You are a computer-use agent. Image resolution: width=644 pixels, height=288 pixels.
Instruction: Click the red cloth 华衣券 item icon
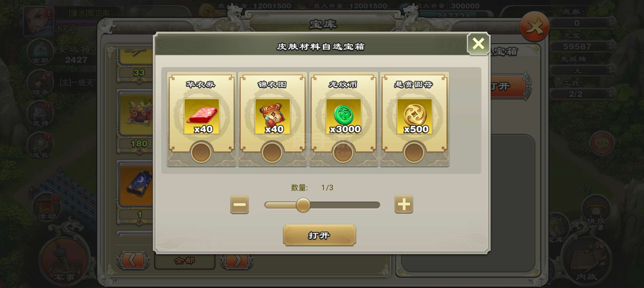tap(202, 116)
